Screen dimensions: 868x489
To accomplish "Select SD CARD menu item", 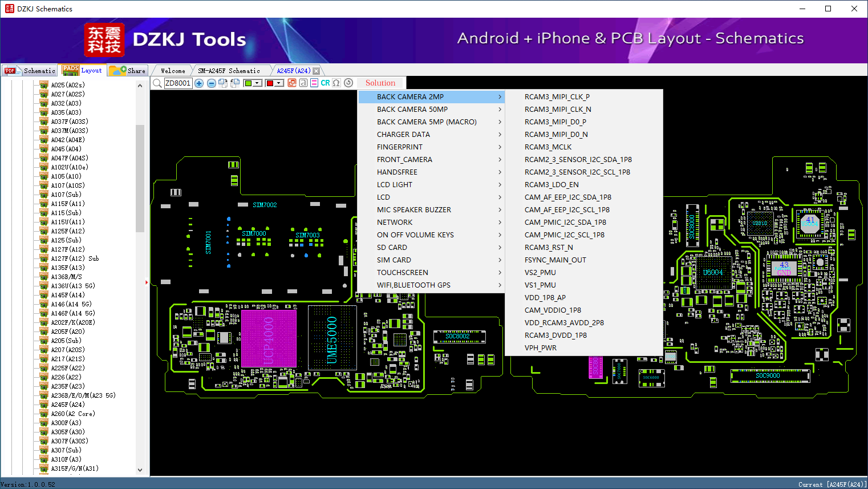I will click(432, 248).
